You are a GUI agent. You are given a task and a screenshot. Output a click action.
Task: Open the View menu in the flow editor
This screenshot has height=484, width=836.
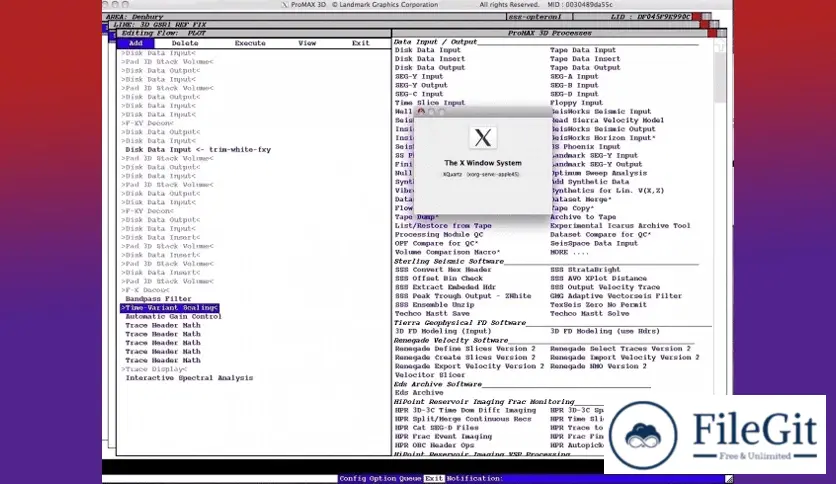[x=307, y=43]
